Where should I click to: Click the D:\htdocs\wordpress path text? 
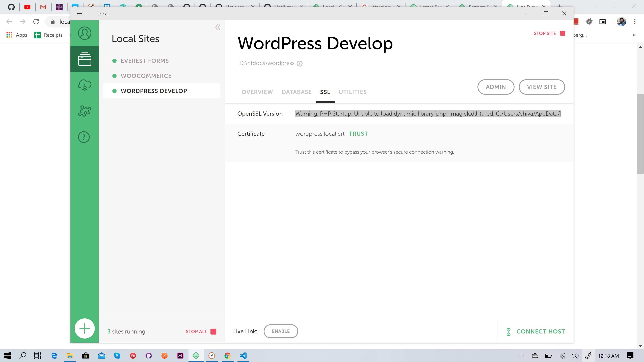[267, 63]
